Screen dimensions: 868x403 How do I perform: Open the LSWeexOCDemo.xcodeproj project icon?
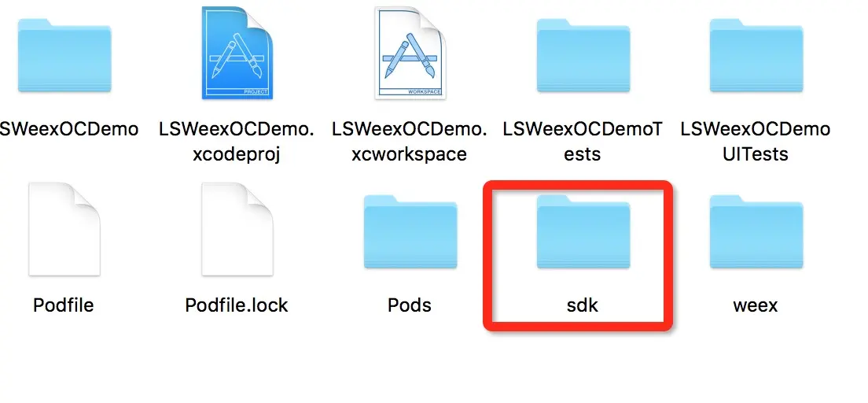[x=237, y=54]
